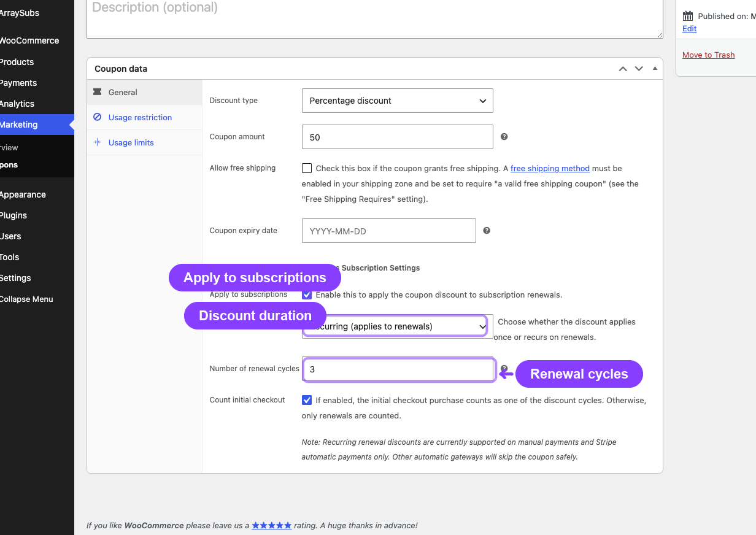756x535 pixels.
Task: Click the Description optional text area
Action: tap(375, 19)
